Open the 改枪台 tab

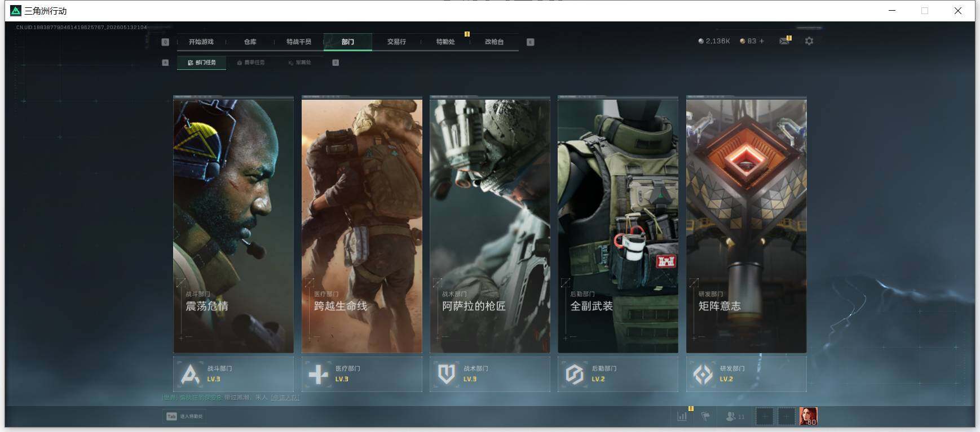click(494, 42)
